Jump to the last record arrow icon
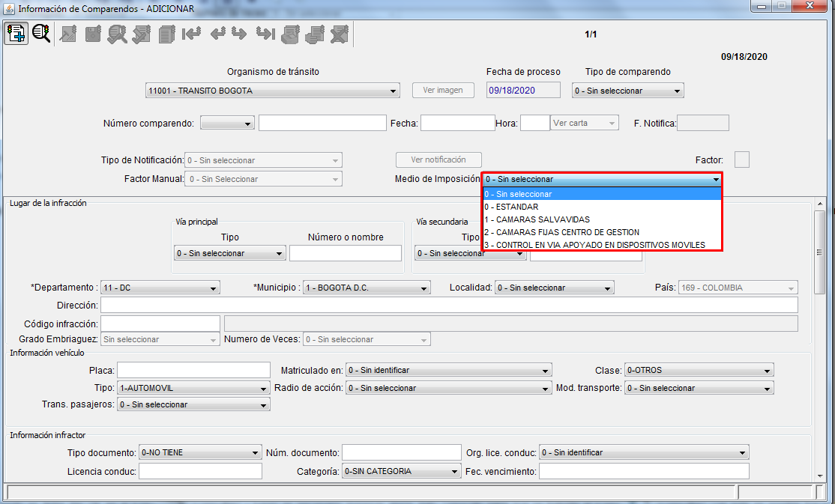The height and width of the screenshot is (504, 835). (265, 34)
